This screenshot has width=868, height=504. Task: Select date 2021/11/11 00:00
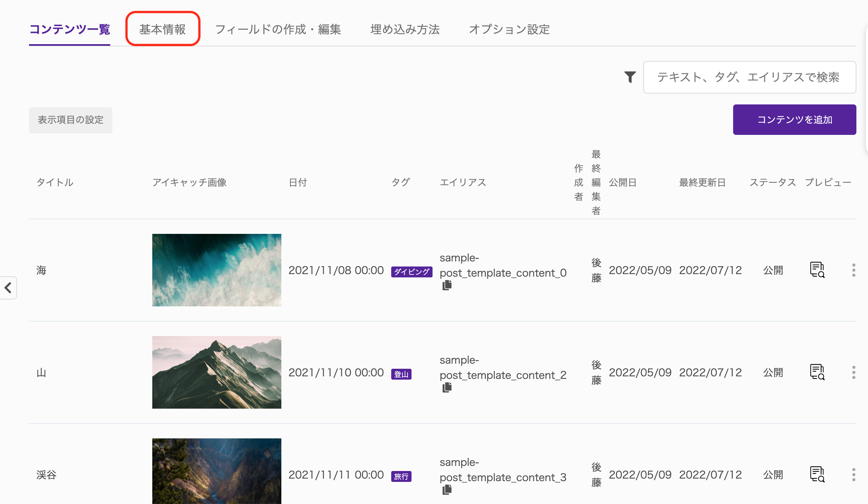(336, 475)
